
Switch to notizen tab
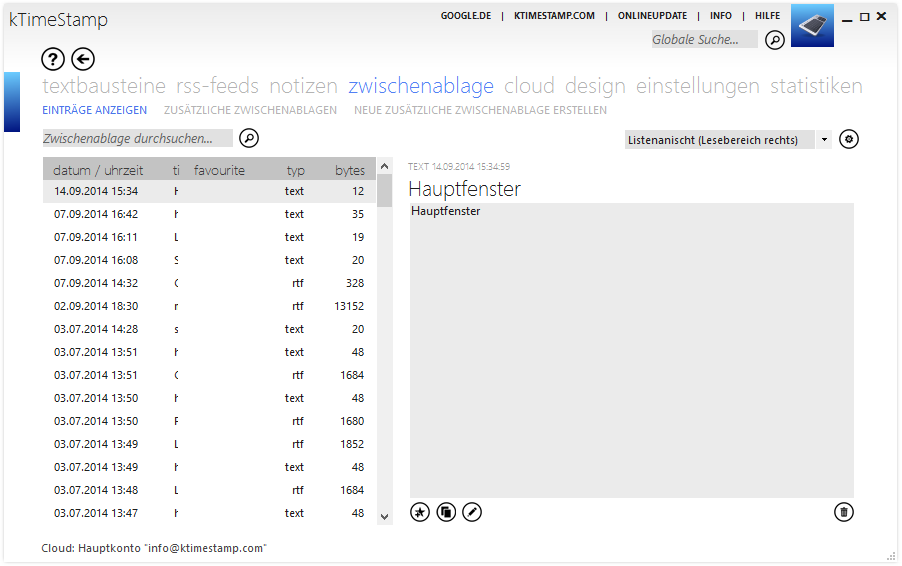point(304,86)
